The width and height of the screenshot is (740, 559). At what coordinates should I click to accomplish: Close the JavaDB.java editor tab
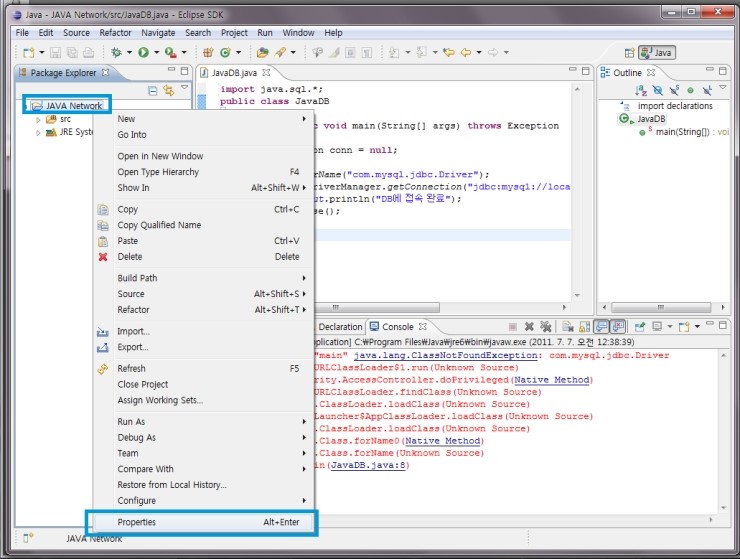point(266,72)
